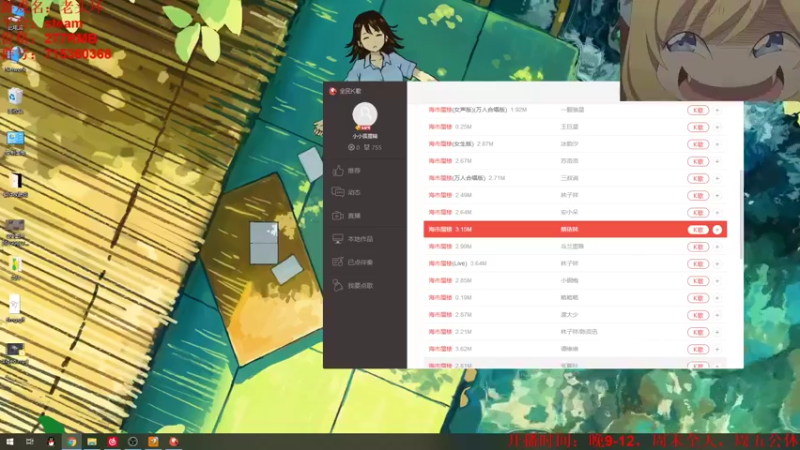The image size is (800, 450).
Task: Click the 全民K歌 logo in title bar
Action: pos(333,91)
